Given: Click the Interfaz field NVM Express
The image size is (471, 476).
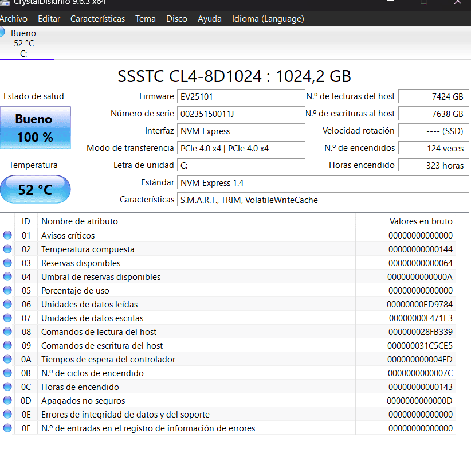Looking at the screenshot, I should [241, 131].
